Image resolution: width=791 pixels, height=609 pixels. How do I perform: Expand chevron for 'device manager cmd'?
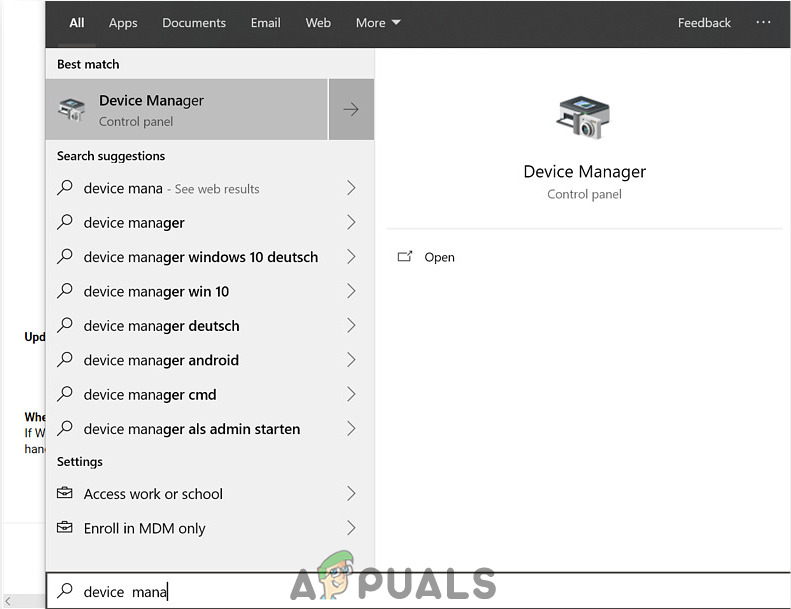[351, 394]
